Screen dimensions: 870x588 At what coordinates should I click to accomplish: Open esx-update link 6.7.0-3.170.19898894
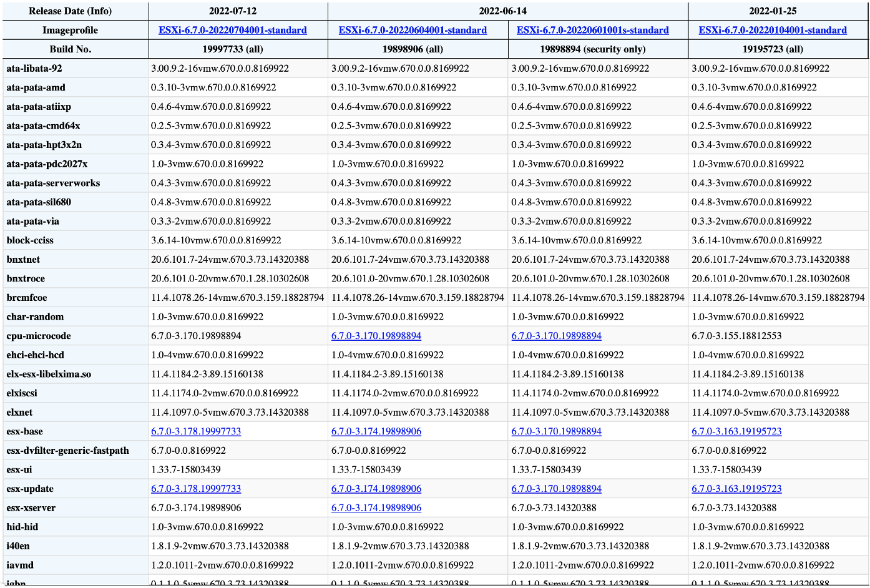click(x=557, y=489)
